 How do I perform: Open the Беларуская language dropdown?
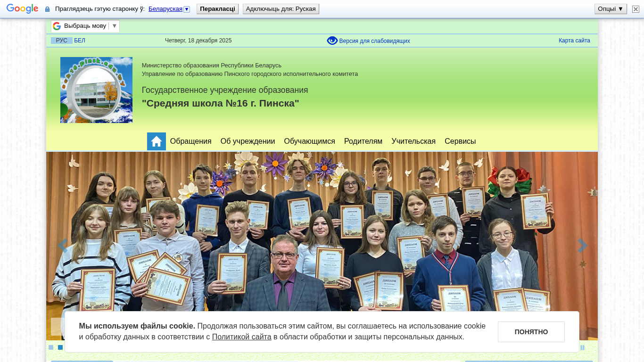169,9
